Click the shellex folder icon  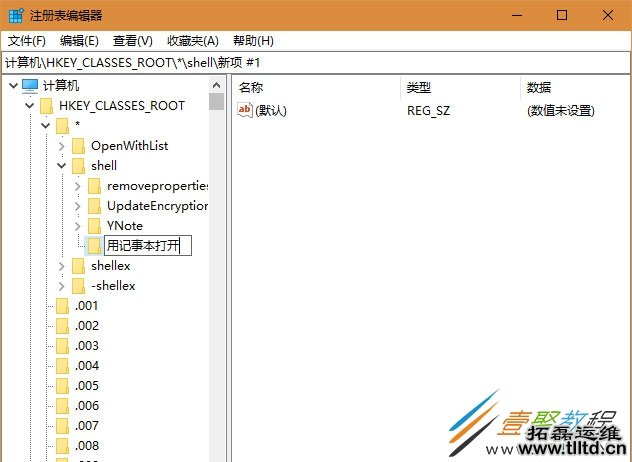click(x=79, y=266)
